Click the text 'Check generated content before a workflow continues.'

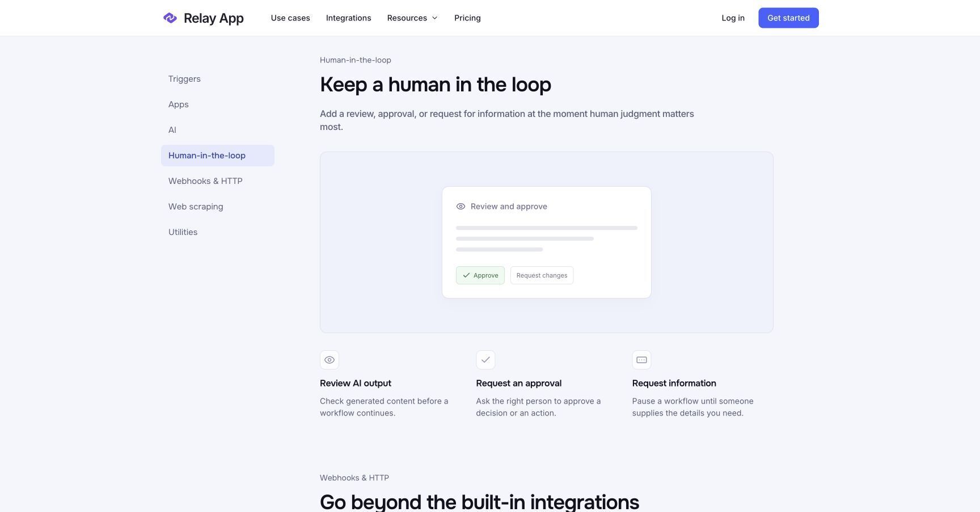click(x=384, y=407)
